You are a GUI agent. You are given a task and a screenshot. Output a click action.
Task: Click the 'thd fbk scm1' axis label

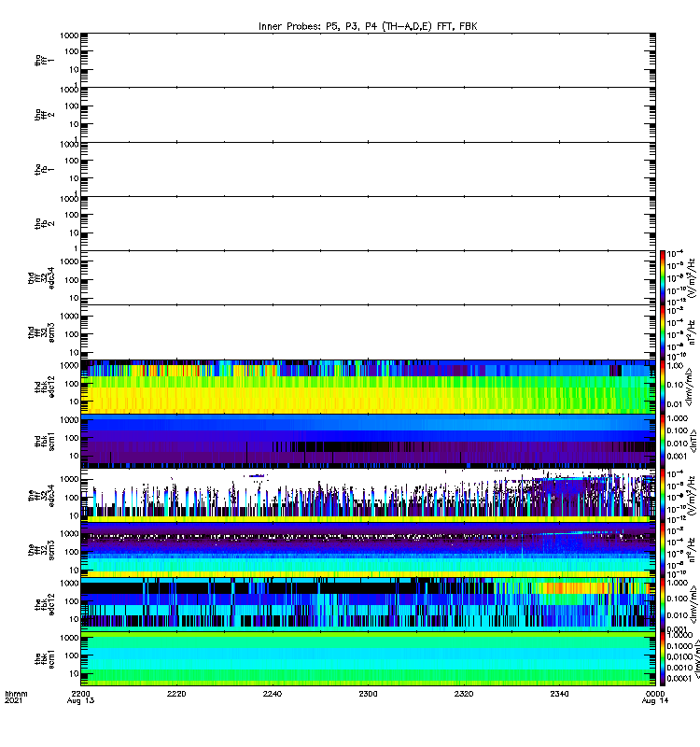44,441
